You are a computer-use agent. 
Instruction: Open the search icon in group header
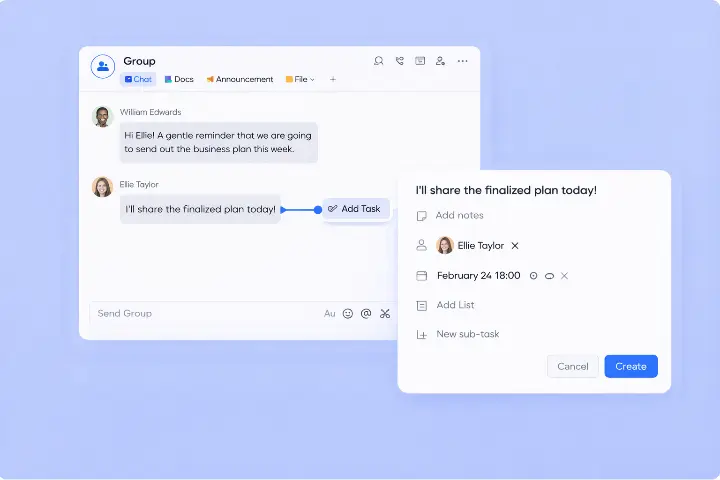[378, 61]
